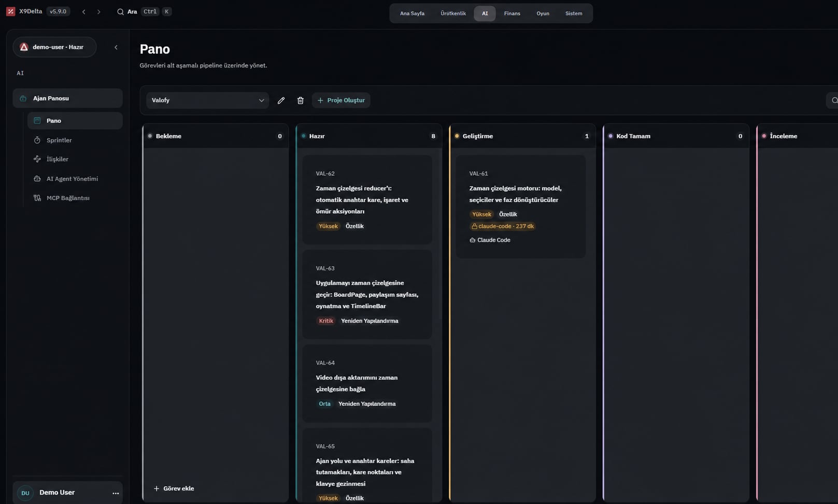
Task: Open task card VAL-62
Action: (367, 199)
